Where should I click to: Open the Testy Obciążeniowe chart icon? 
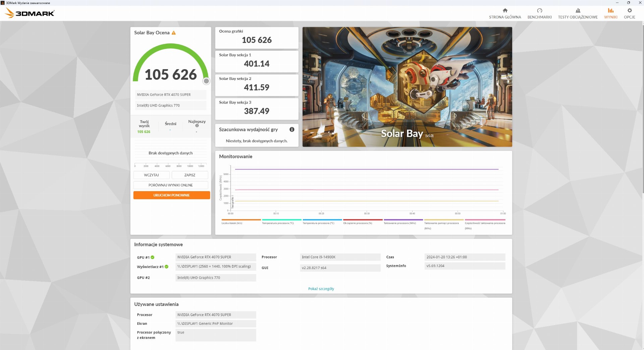click(x=578, y=10)
